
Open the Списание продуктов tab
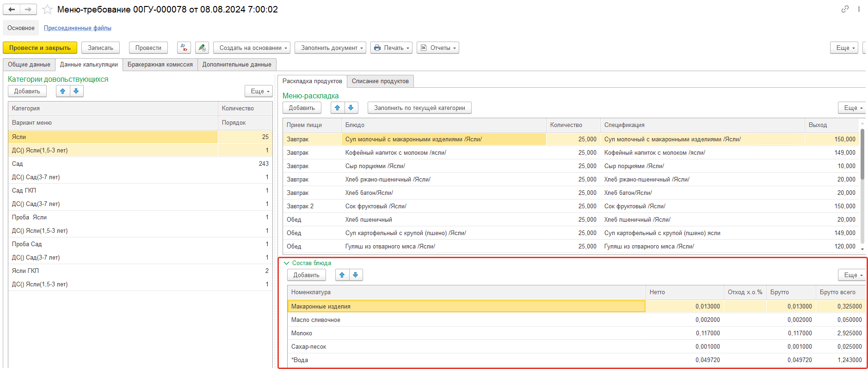[380, 81]
